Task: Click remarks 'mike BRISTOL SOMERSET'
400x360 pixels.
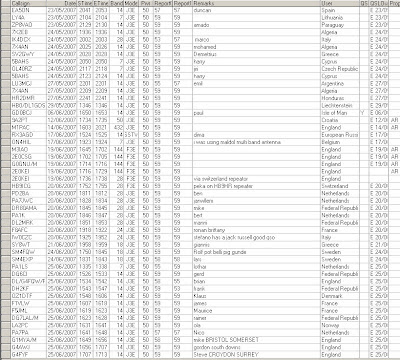Action: pyautogui.click(x=256, y=340)
